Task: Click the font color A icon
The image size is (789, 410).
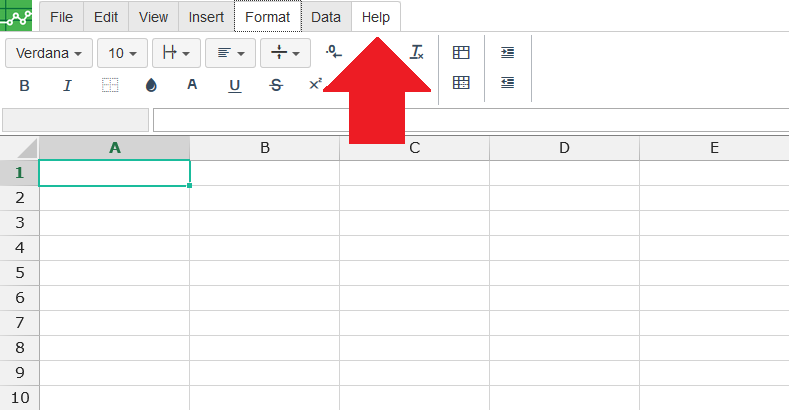Action: click(193, 86)
